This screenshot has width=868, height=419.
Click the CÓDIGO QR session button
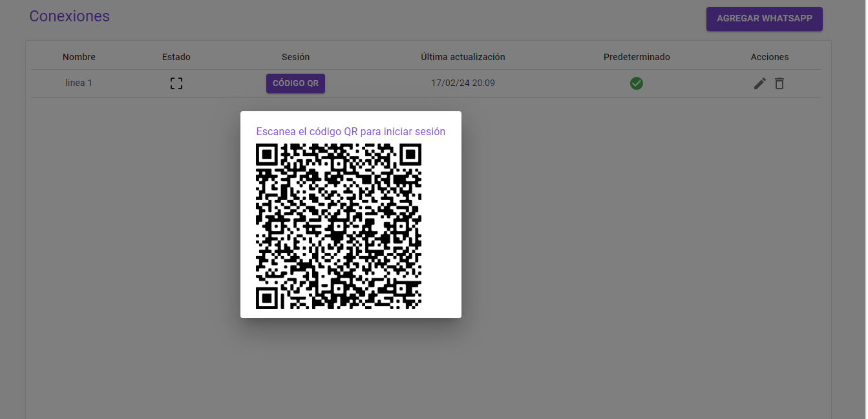(295, 83)
